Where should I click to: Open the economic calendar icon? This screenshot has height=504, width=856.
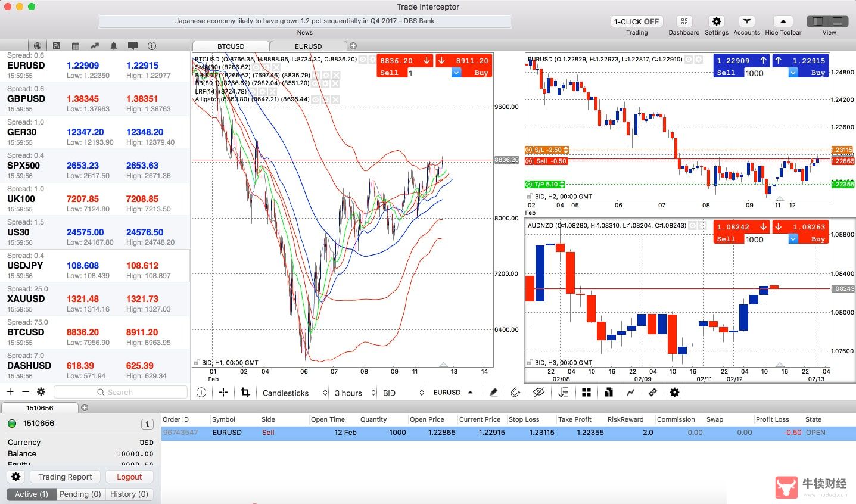click(x=76, y=46)
